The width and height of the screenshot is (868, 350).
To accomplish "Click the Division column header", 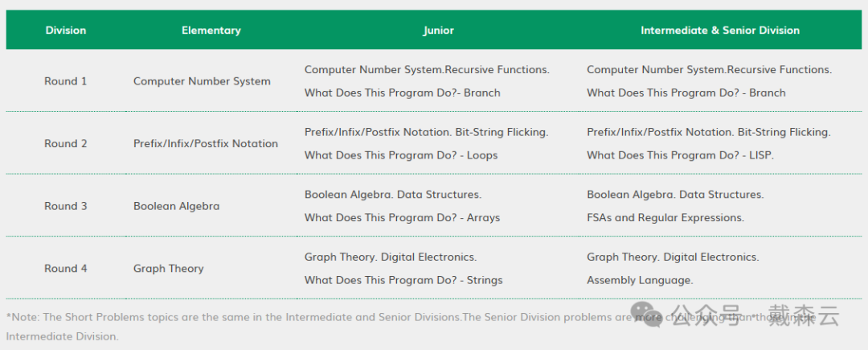I will (x=66, y=31).
